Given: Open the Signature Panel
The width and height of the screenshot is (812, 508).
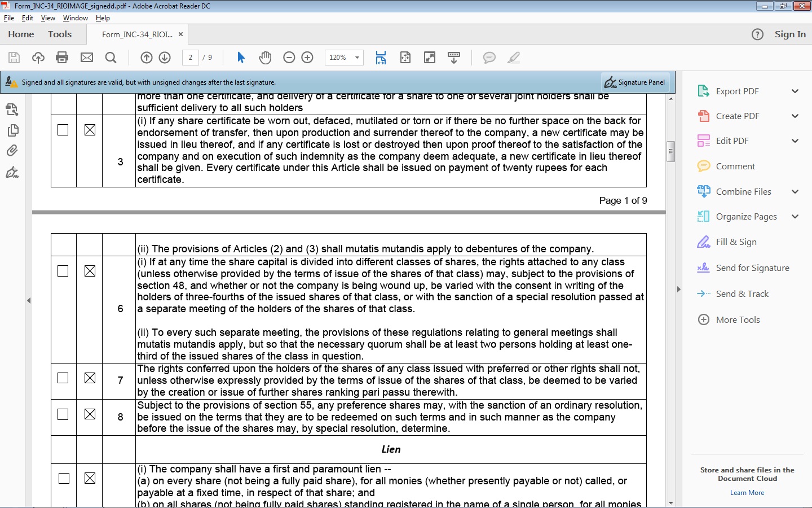Looking at the screenshot, I should click(x=635, y=82).
